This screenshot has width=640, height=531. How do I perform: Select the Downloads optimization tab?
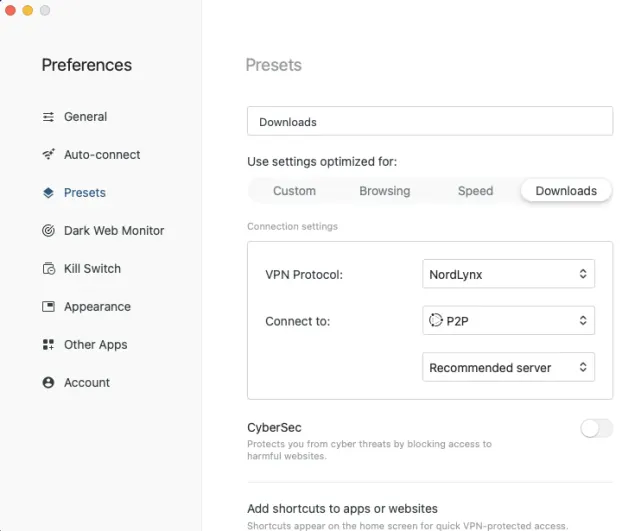[x=566, y=191]
